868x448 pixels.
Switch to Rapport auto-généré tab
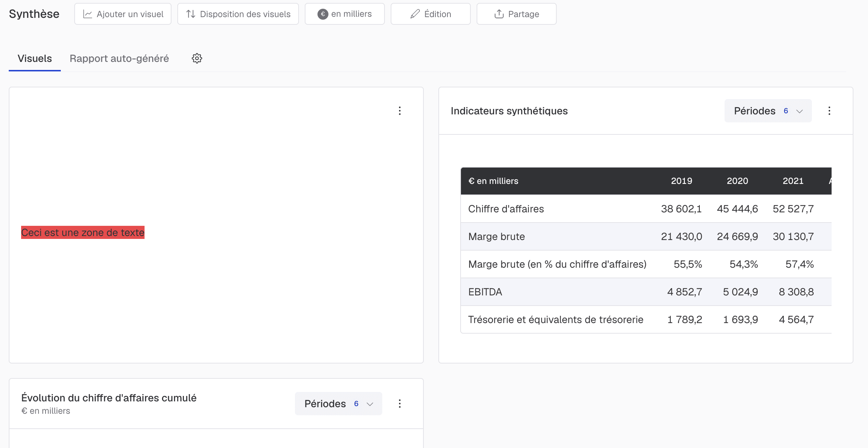coord(119,58)
